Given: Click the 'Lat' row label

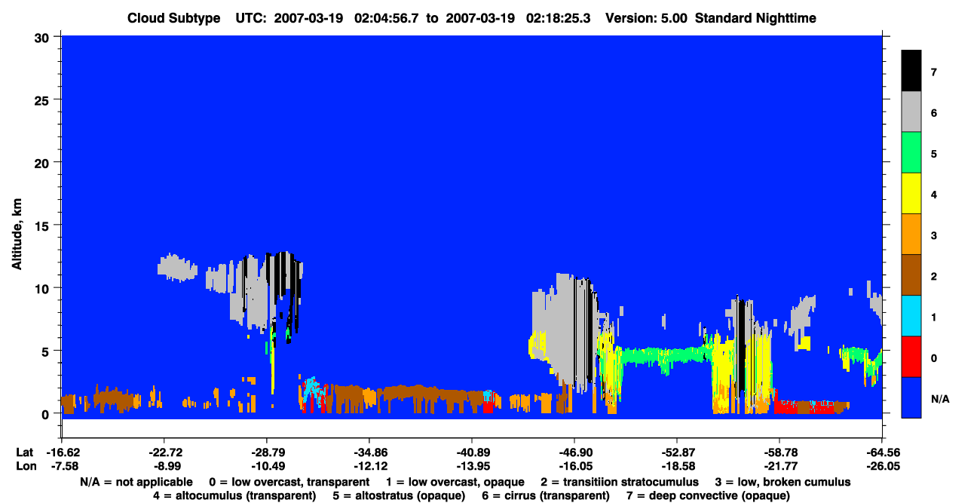Looking at the screenshot, I should [24, 452].
